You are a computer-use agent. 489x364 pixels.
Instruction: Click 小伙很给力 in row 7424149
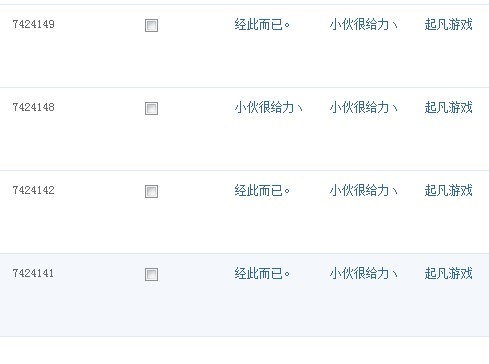tap(363, 24)
